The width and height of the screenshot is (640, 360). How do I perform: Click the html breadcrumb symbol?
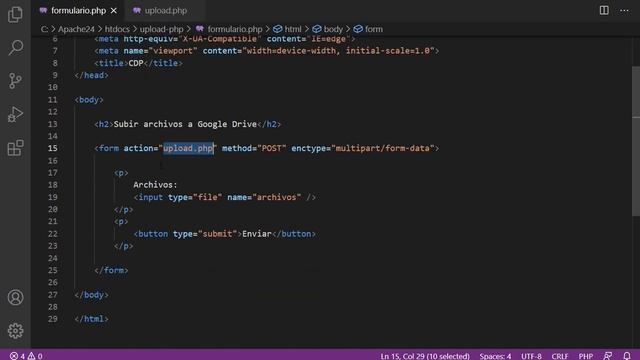point(287,29)
